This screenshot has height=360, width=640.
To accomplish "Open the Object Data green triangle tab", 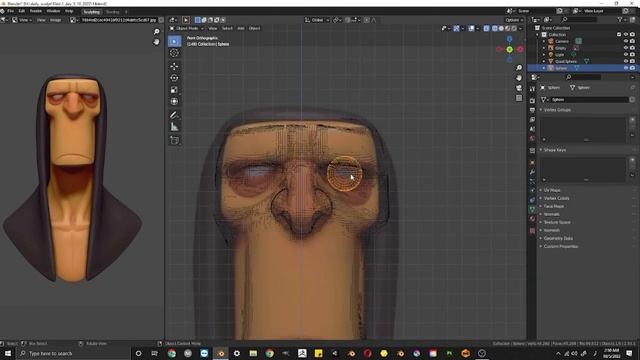I will point(532,209).
